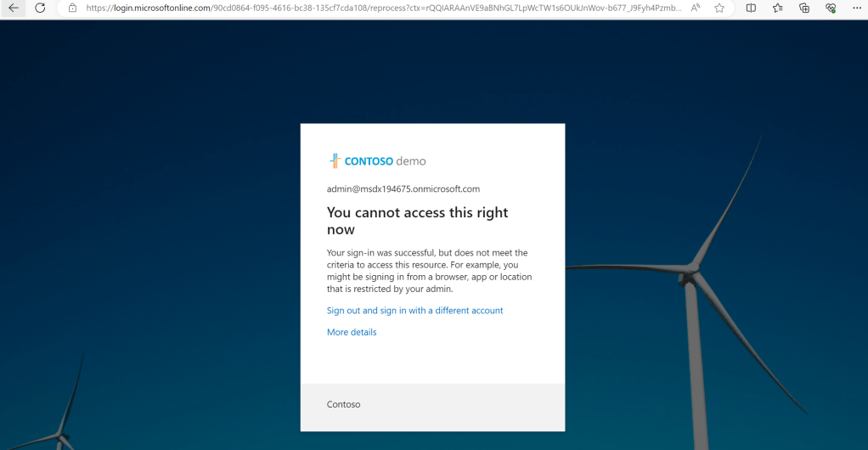Expand the More details link
This screenshot has height=450, width=868.
[x=352, y=332]
